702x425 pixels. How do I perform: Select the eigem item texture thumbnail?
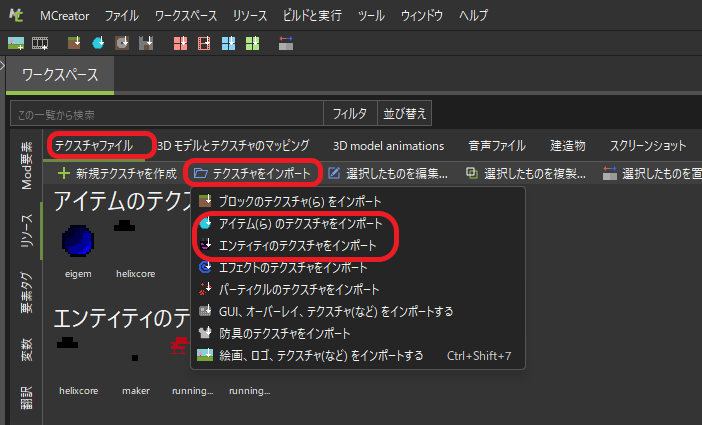coord(78,243)
